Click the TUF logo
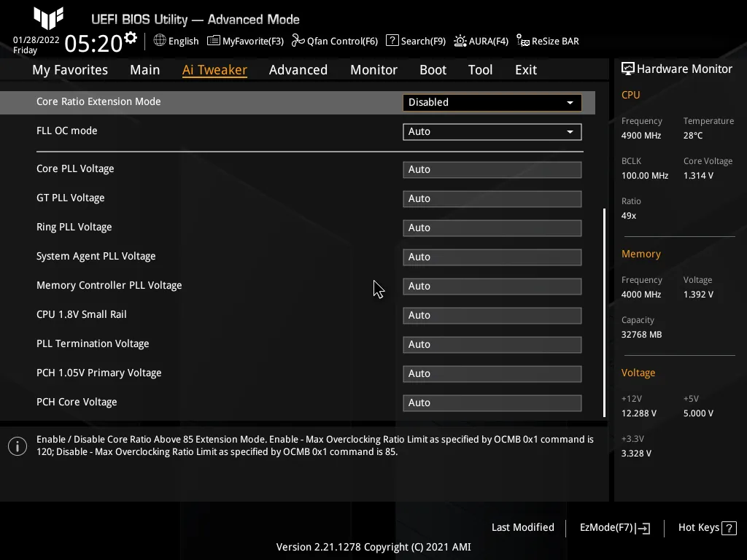The height and width of the screenshot is (560, 747). pos(48,18)
